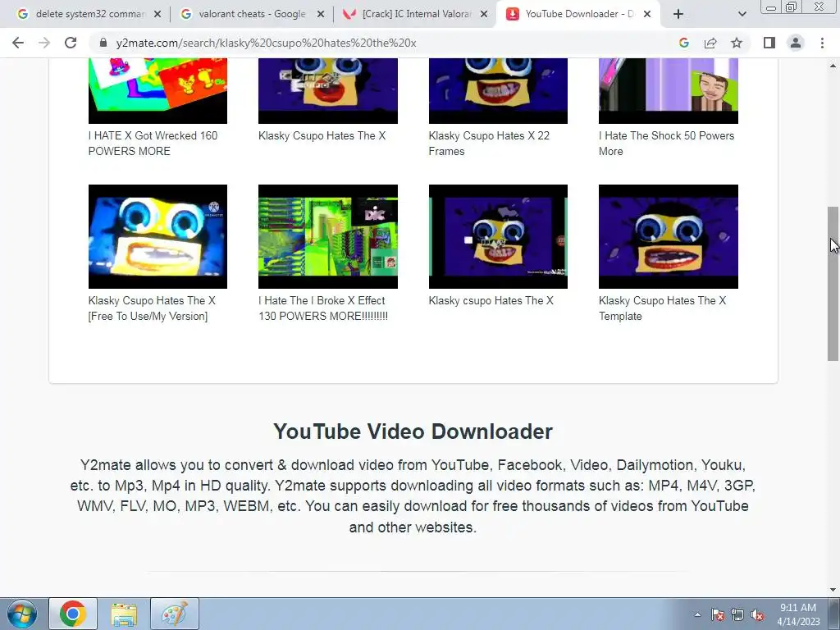Click the padlock site info icon

pos(103,43)
